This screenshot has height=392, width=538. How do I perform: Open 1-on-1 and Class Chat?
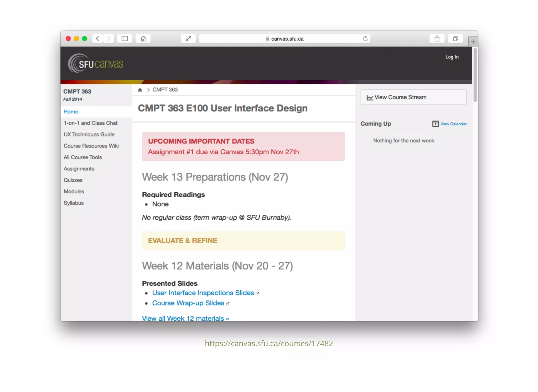[90, 123]
